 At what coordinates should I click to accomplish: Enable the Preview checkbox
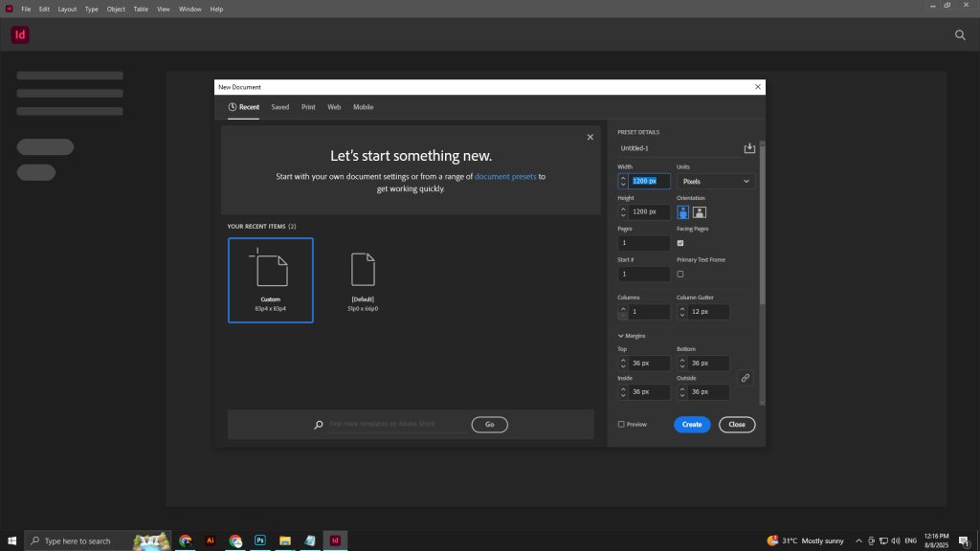621,424
